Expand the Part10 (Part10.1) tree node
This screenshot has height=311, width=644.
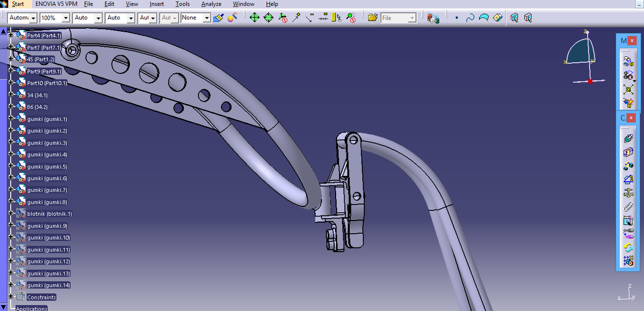(x=11, y=83)
